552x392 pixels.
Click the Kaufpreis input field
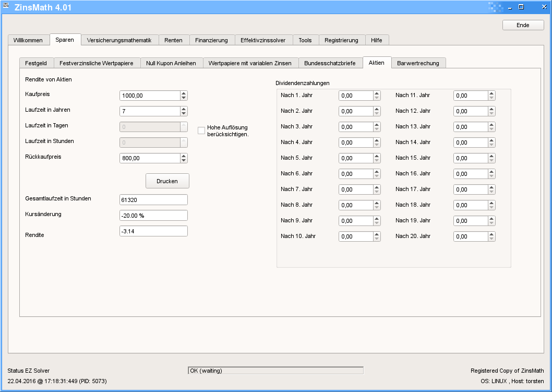coord(149,96)
